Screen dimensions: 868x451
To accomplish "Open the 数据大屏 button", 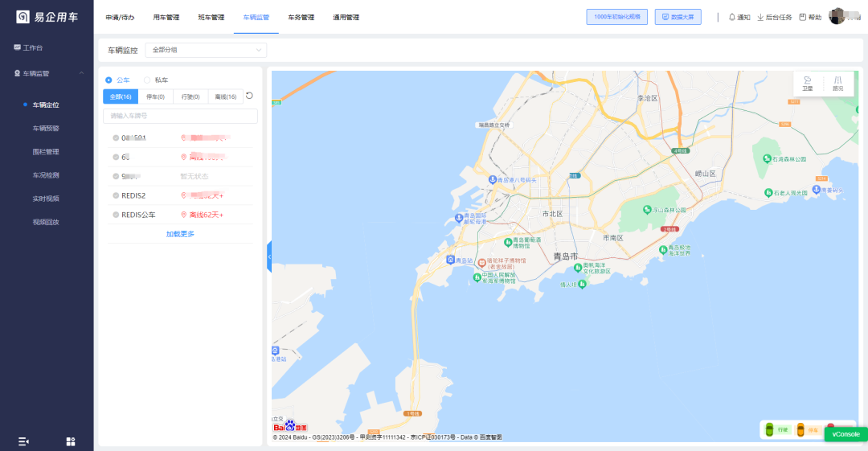I will 678,17.
